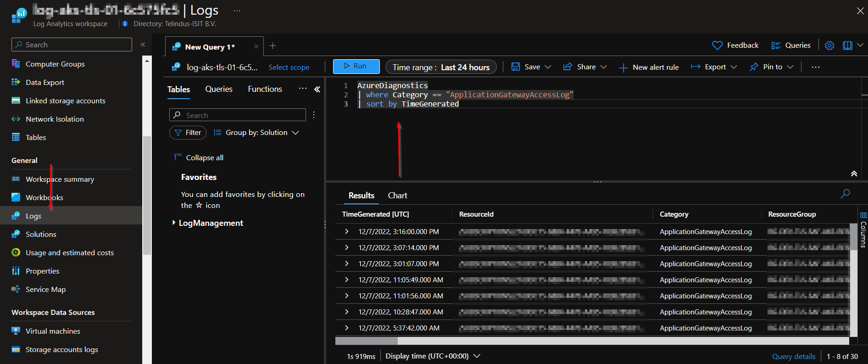Focus tables Search field

click(x=238, y=115)
